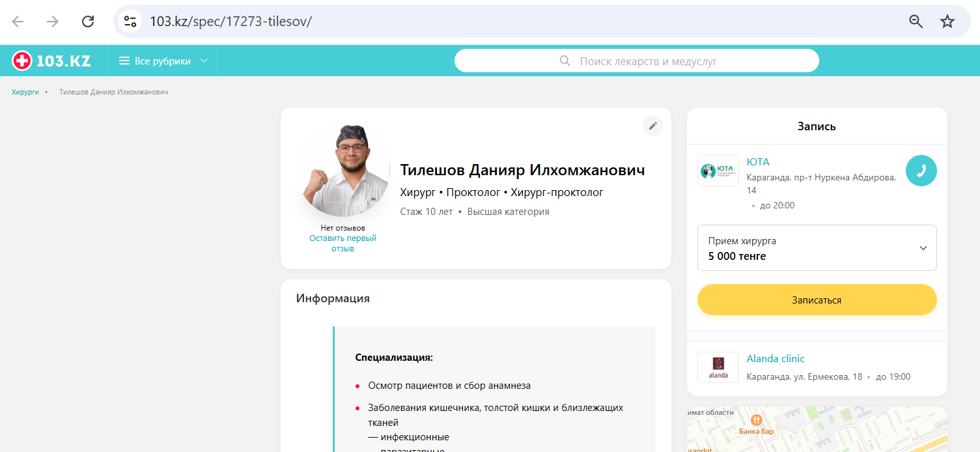This screenshot has height=452, width=980.
Task: Go to the Хирурги breadcrumb
Action: click(x=25, y=92)
